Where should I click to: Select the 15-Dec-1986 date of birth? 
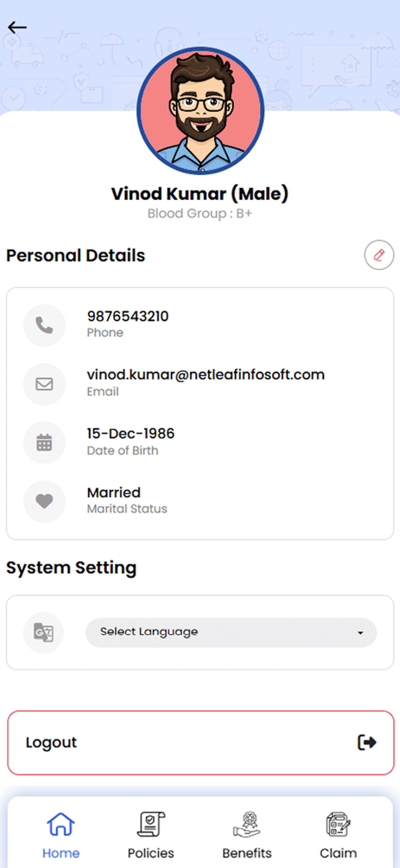click(131, 434)
